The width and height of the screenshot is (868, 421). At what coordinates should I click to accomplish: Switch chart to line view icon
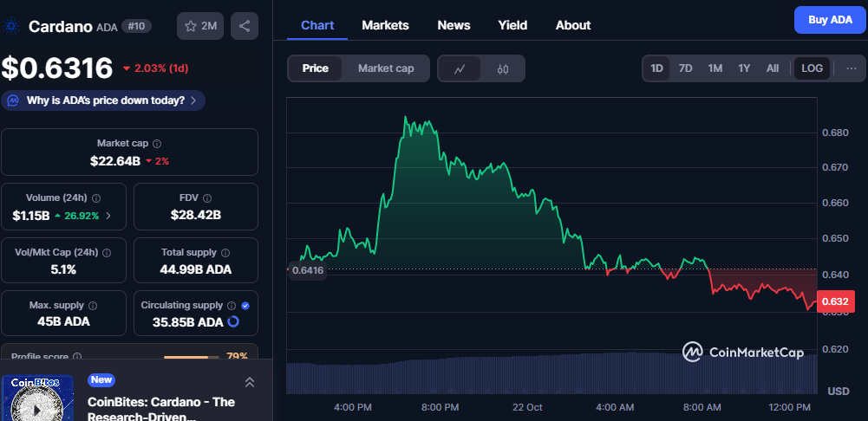pyautogui.click(x=460, y=68)
